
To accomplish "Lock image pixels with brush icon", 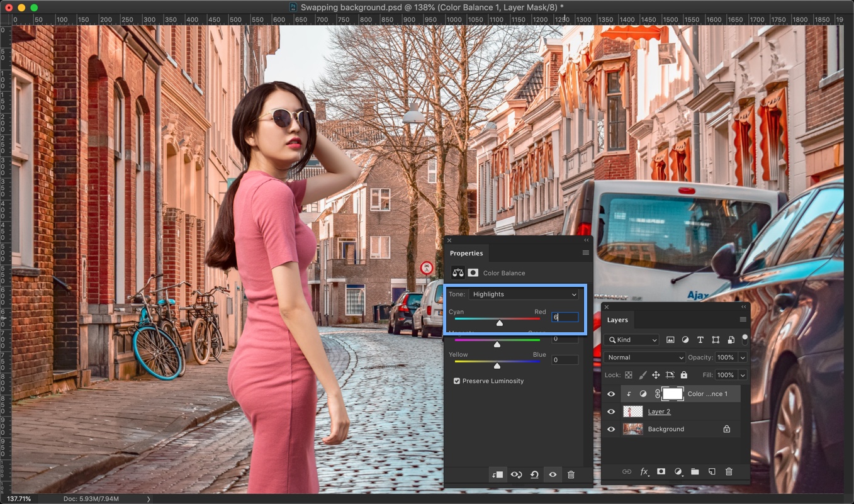I will coord(642,375).
